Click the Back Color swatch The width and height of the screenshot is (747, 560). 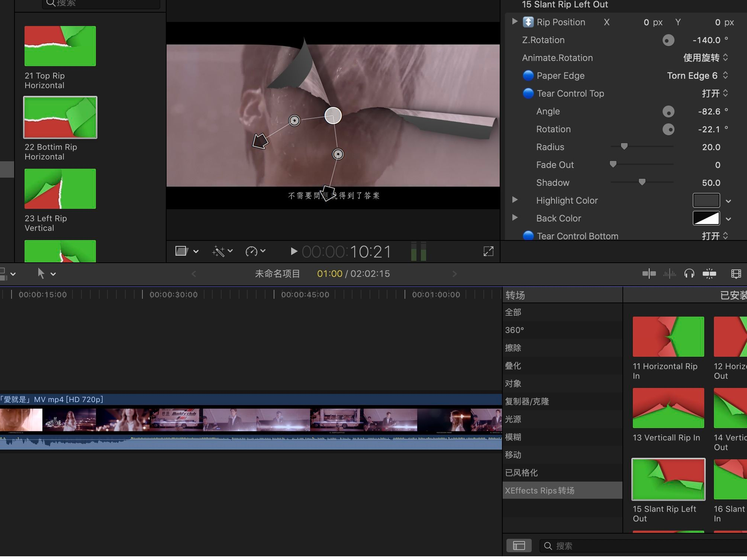[x=706, y=218]
